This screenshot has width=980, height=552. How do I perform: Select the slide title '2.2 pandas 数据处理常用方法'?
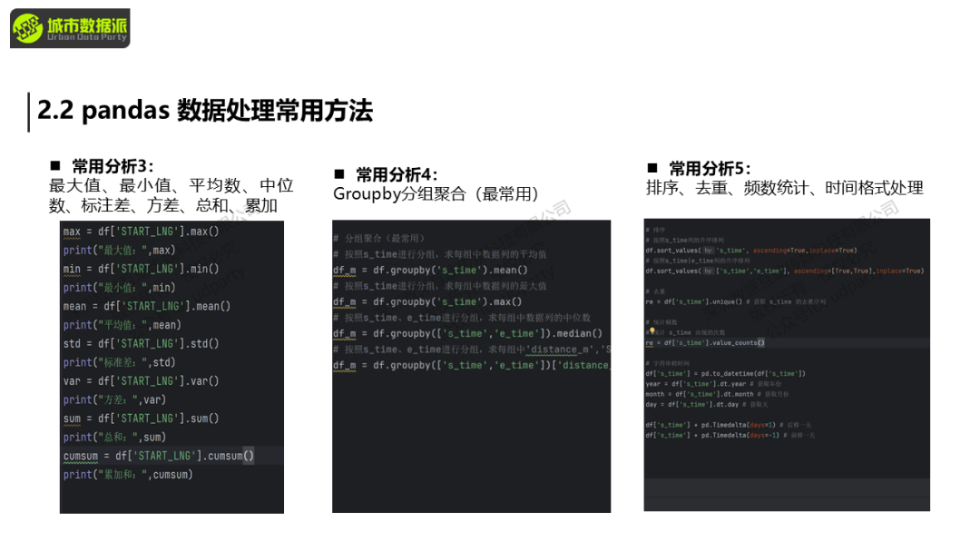(x=204, y=111)
